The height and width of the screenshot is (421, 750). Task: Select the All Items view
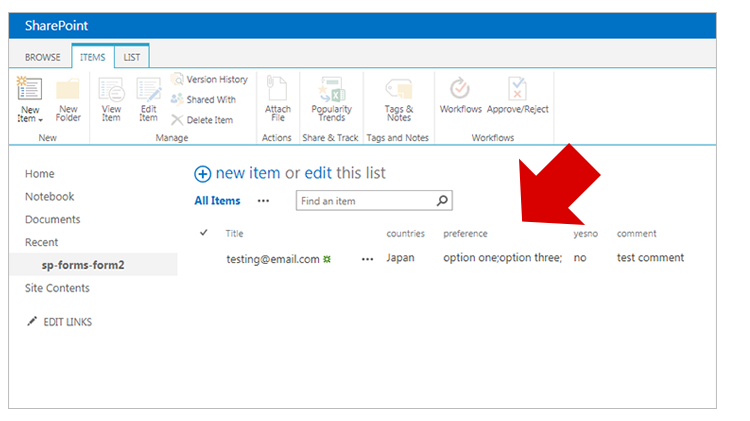point(217,201)
